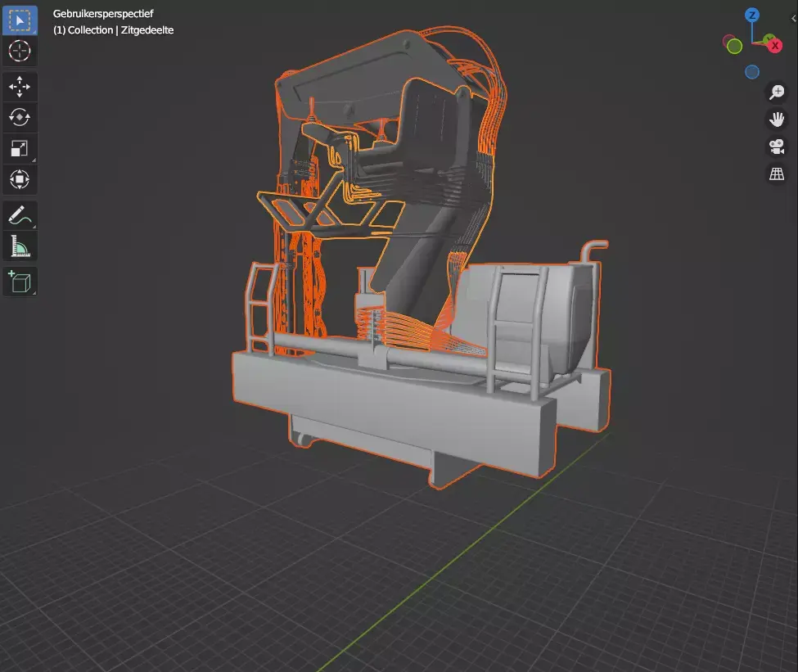Choose the Annotate pencil tool
The image size is (798, 672).
click(20, 215)
